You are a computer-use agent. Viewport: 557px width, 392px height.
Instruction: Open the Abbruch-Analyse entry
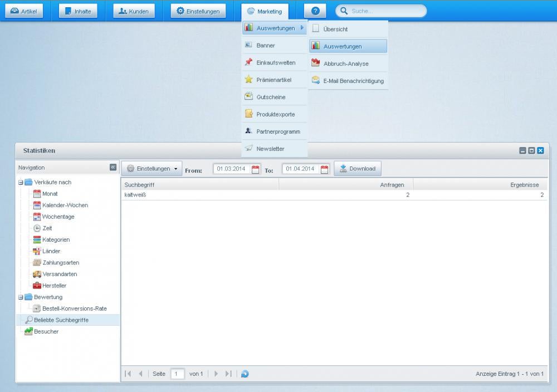coord(345,63)
